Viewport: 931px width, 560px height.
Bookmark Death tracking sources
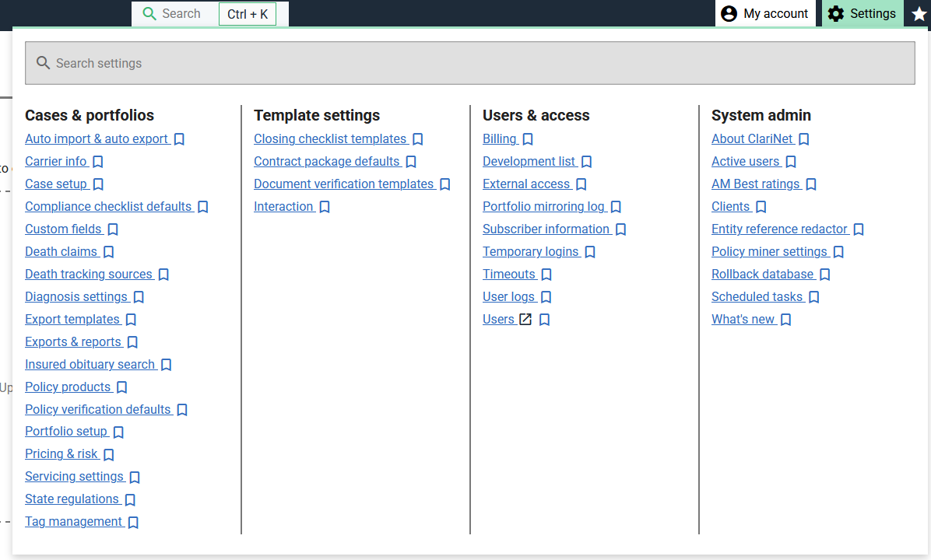pyautogui.click(x=164, y=275)
